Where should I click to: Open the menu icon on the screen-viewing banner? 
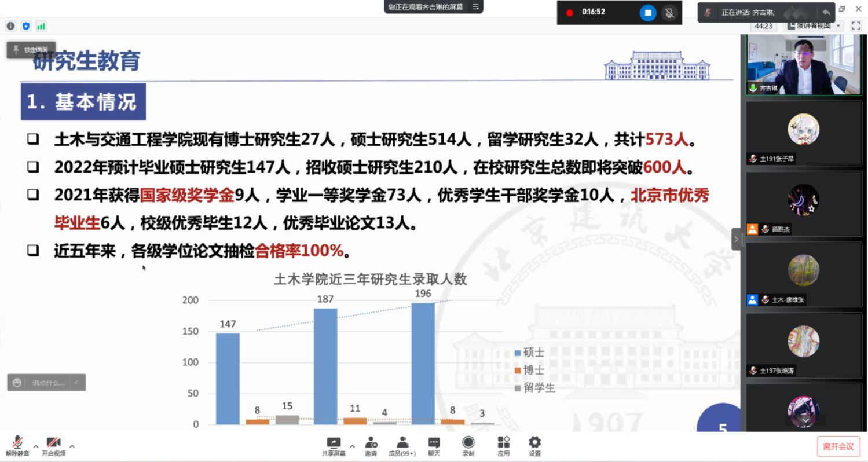pyautogui.click(x=475, y=7)
